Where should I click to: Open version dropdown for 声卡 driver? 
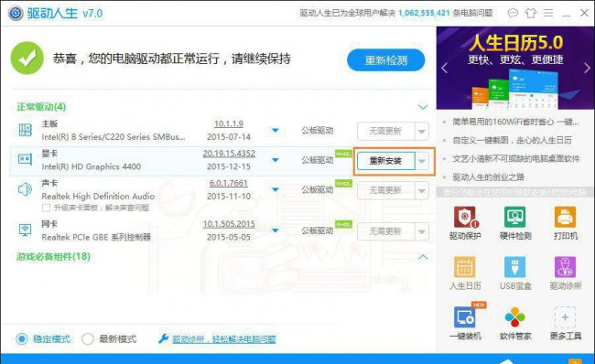point(276,189)
